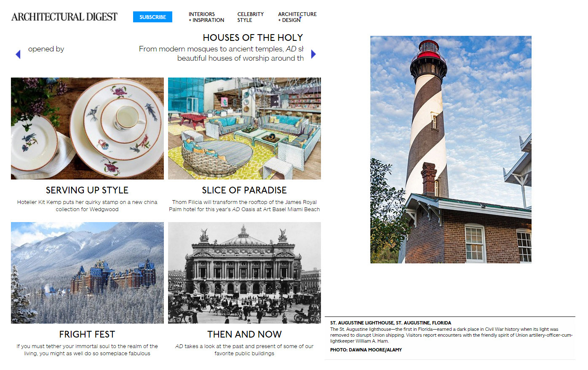Click the left carousel arrow

tap(18, 54)
